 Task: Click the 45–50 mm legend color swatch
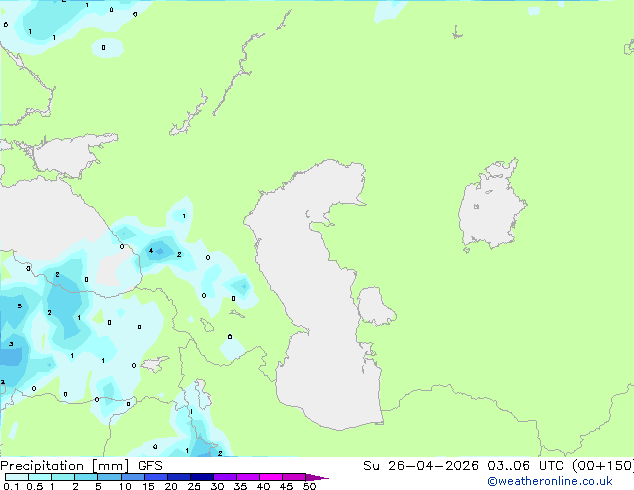[294, 477]
